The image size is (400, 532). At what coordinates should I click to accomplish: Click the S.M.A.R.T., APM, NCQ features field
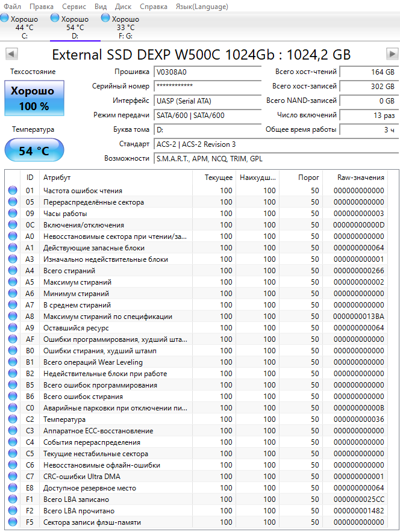pos(276,159)
